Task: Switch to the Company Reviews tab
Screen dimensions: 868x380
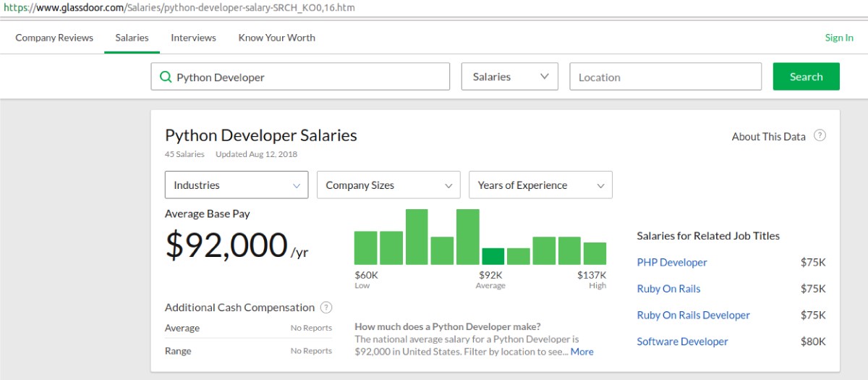Action: point(54,38)
